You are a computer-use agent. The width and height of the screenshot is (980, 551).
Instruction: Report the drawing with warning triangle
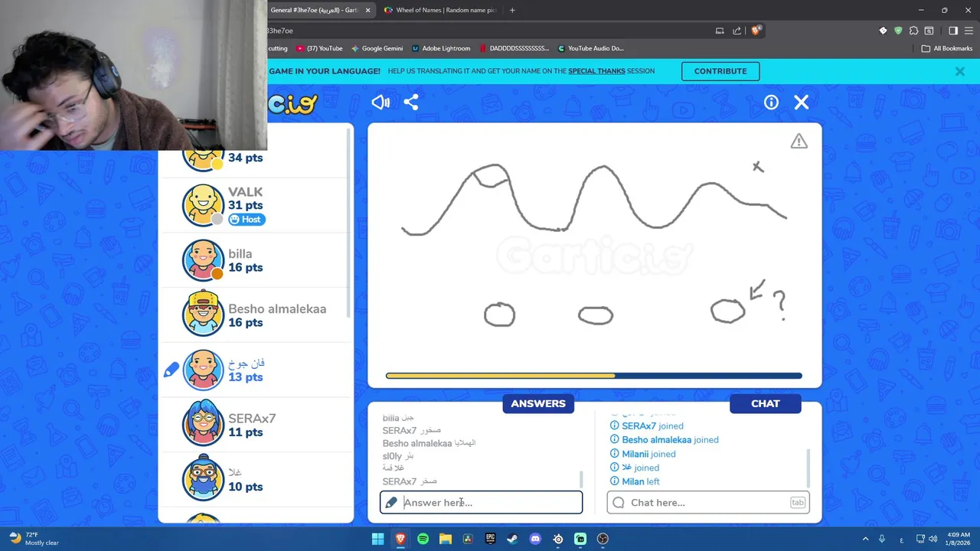(x=799, y=141)
